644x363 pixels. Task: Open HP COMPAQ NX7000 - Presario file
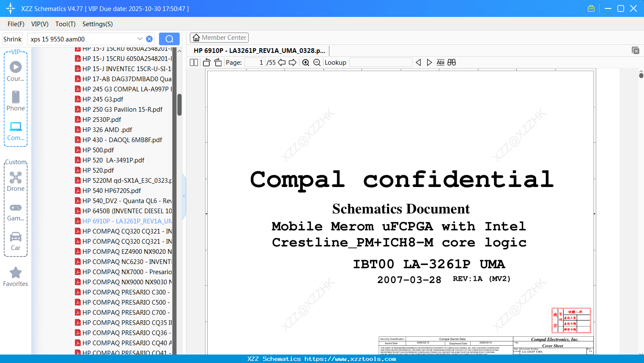(x=123, y=272)
